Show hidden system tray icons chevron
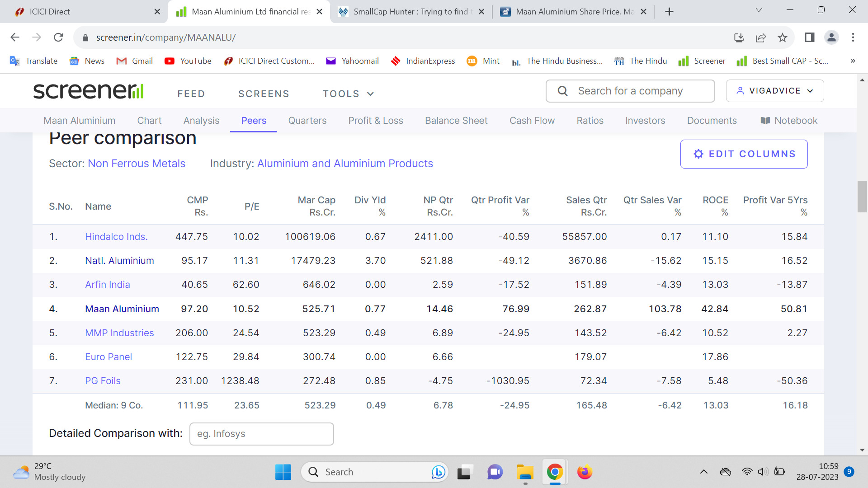The height and width of the screenshot is (488, 868). [x=704, y=472]
